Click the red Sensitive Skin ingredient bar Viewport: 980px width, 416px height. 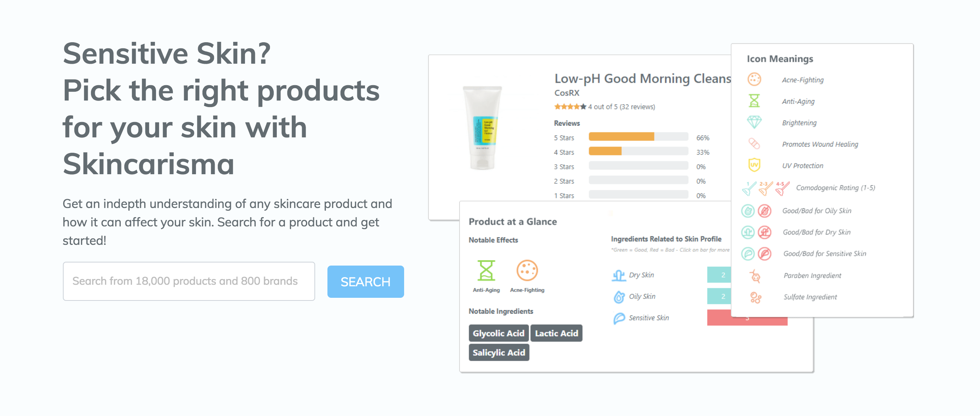pyautogui.click(x=747, y=319)
